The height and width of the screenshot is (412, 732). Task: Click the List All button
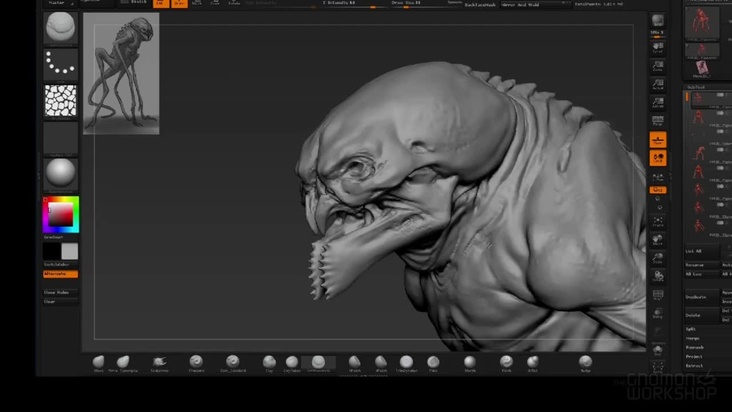(702, 251)
